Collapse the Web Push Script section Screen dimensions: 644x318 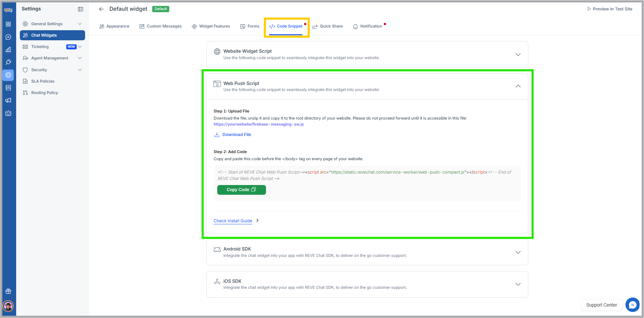click(518, 86)
